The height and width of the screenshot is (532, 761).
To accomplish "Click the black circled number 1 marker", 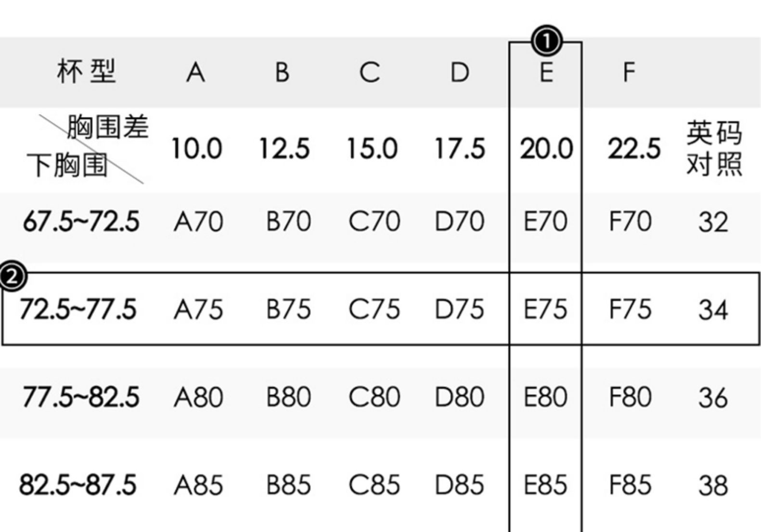I will pyautogui.click(x=546, y=41).
